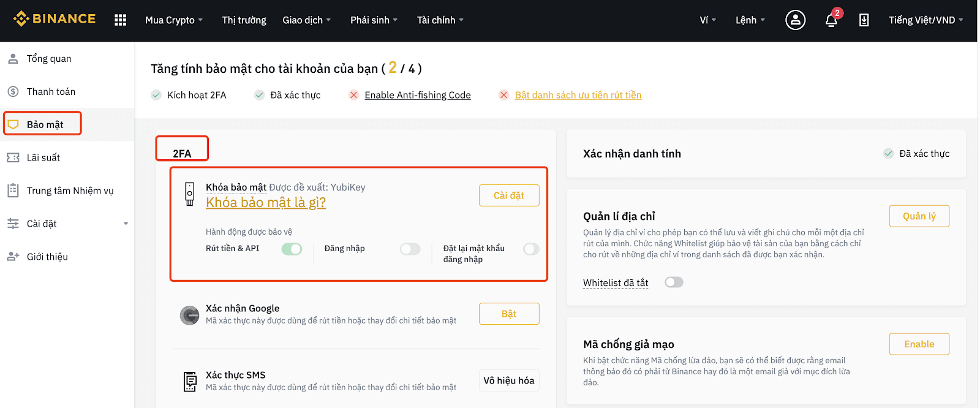
Task: Click the Binance logo
Action: point(55,19)
